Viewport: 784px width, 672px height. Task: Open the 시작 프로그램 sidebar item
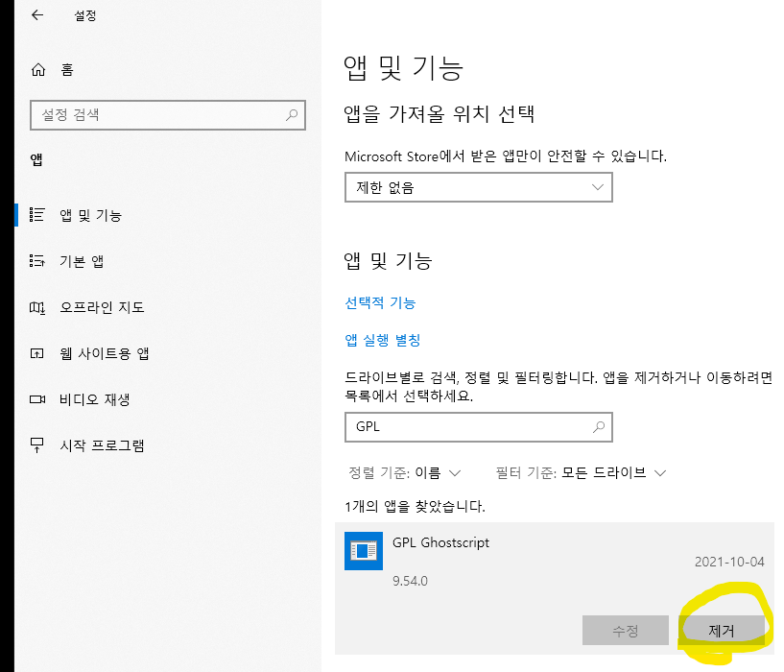click(x=168, y=445)
